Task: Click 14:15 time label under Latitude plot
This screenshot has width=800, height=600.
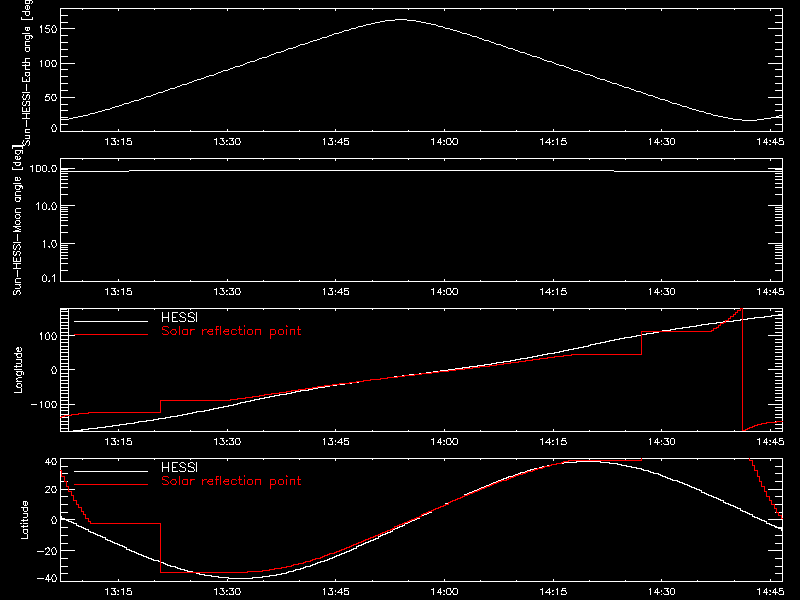Action: (x=553, y=592)
